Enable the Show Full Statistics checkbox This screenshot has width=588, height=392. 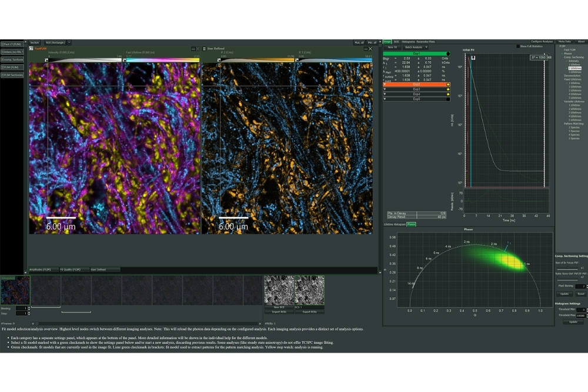[x=518, y=46]
